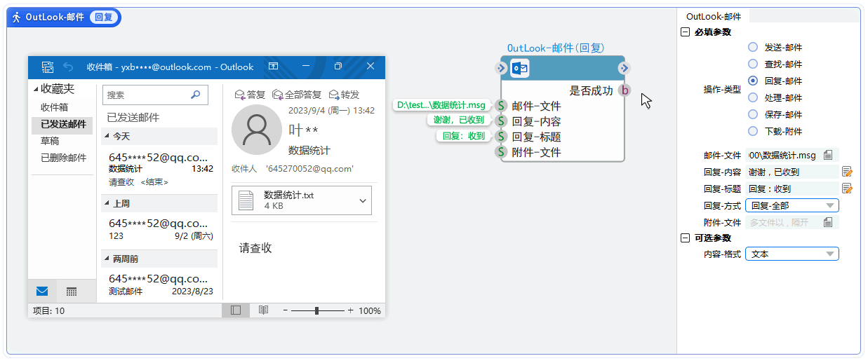The height and width of the screenshot is (363, 868).
Task: Open the edit icon beside 回复-内容
Action: 847,172
